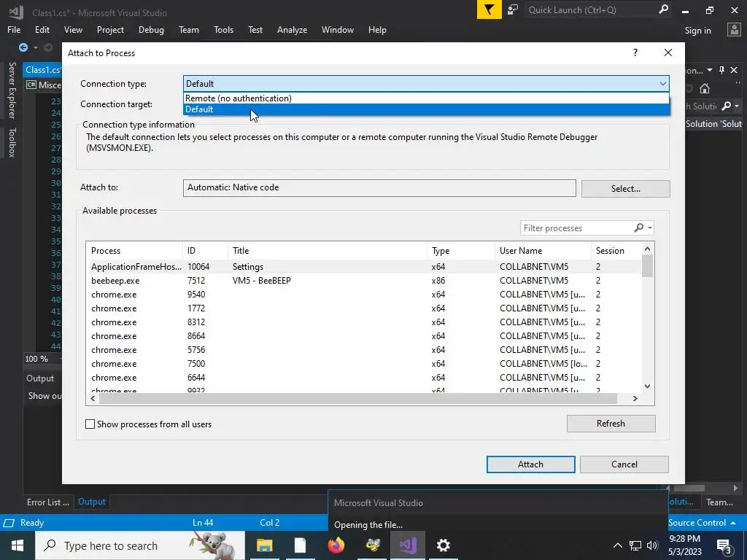Click the help question mark in the Attach dialog

(635, 52)
